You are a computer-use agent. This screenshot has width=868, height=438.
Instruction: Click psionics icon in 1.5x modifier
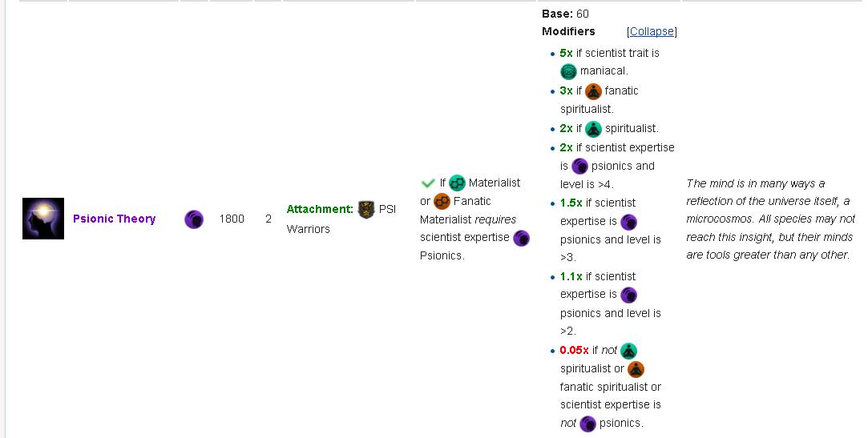pyautogui.click(x=629, y=222)
